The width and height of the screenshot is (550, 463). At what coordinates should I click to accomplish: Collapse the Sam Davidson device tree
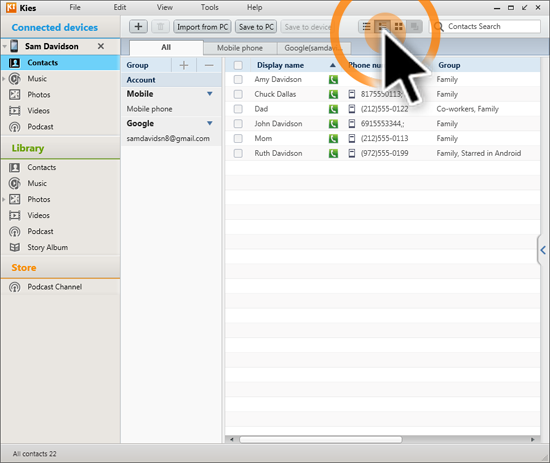(x=5, y=46)
